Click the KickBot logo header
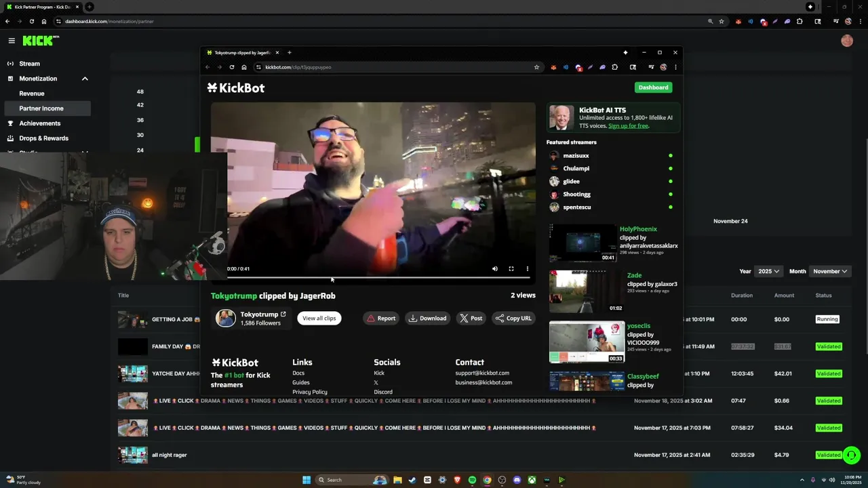 236,87
